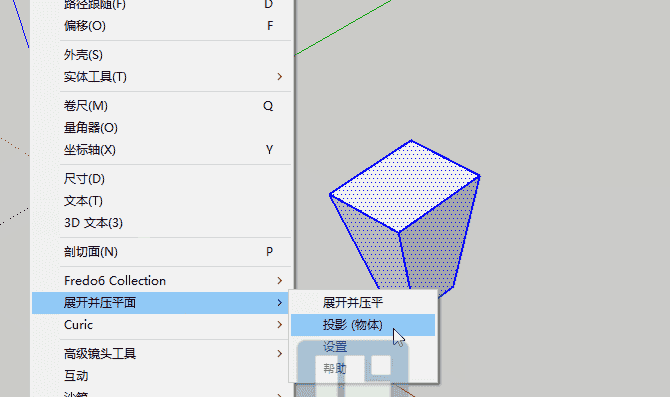Choose 外壳(S) from the menu
Image resolution: width=670 pixels, height=397 pixels.
click(162, 55)
